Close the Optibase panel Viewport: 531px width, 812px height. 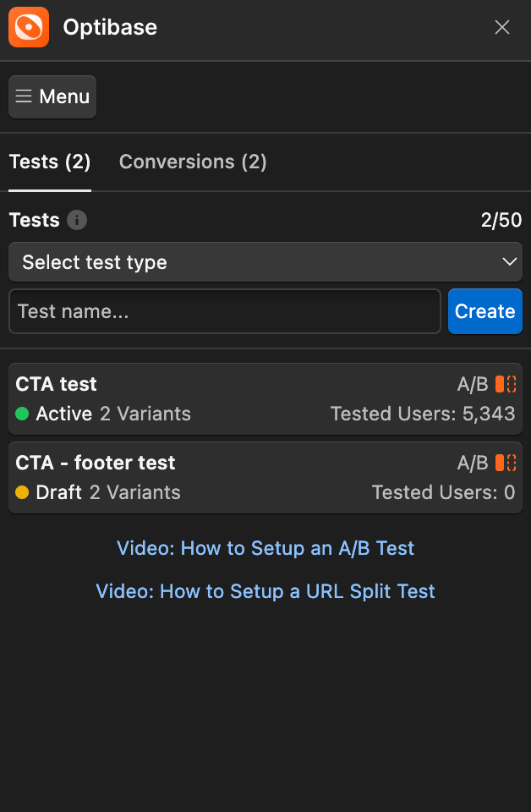[502, 28]
